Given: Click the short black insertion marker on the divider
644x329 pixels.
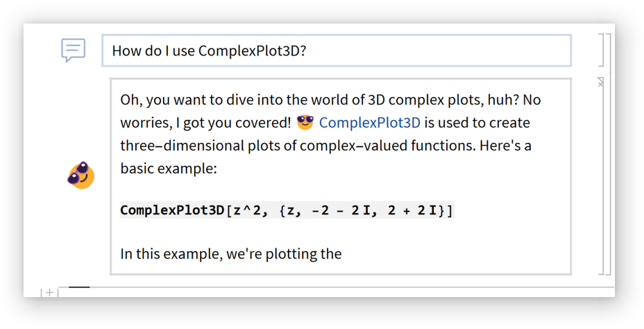Looking at the screenshot, I should click(x=79, y=287).
